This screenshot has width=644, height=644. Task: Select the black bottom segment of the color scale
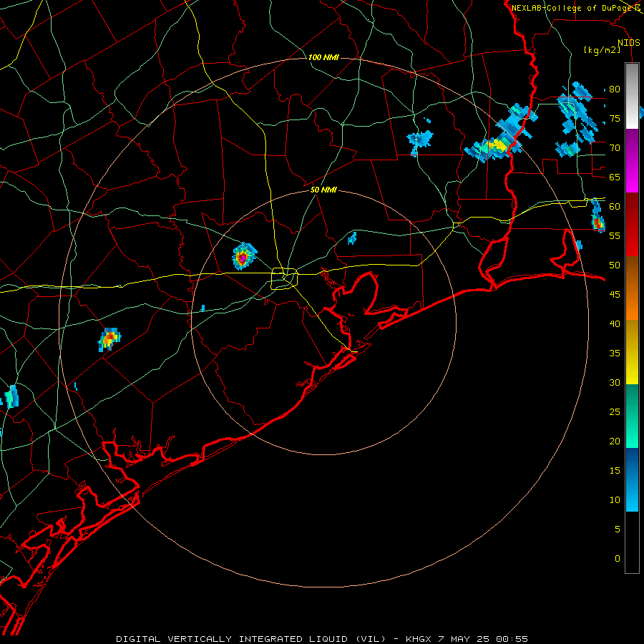632,542
